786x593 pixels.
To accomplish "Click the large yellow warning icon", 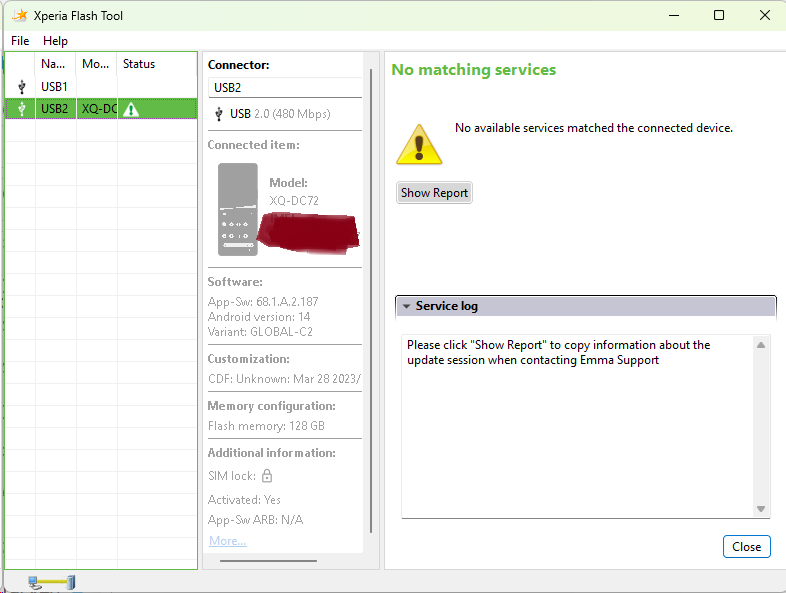I will coord(419,144).
